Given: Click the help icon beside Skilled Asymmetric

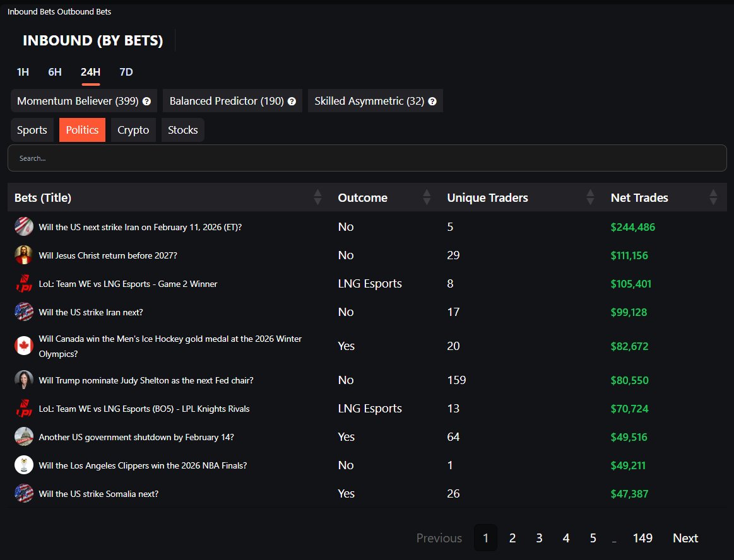Looking at the screenshot, I should pos(432,101).
